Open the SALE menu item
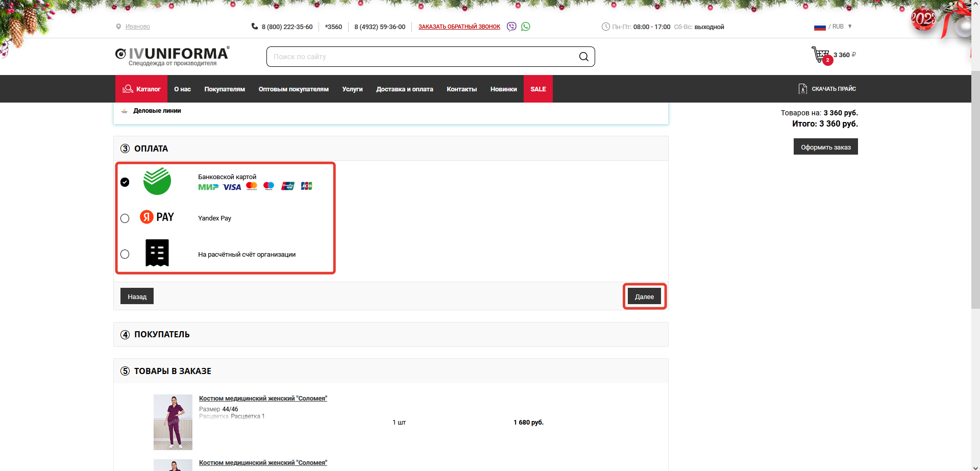Viewport: 980px width, 471px height. 538,89
